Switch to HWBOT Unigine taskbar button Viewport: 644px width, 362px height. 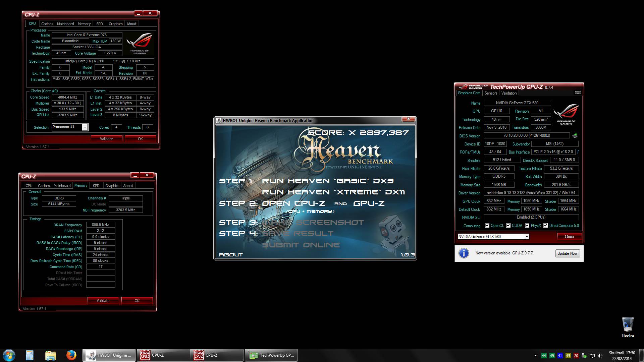109,355
